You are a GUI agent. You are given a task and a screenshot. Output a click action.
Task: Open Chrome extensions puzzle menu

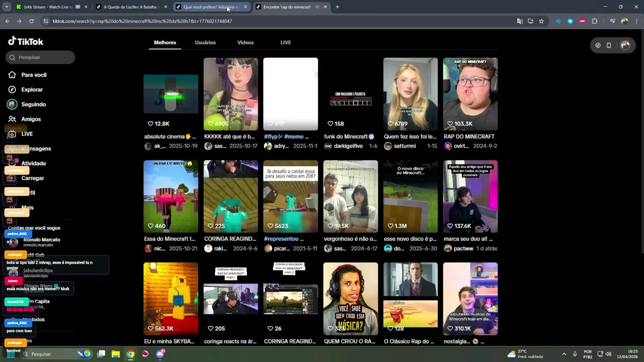click(x=595, y=21)
